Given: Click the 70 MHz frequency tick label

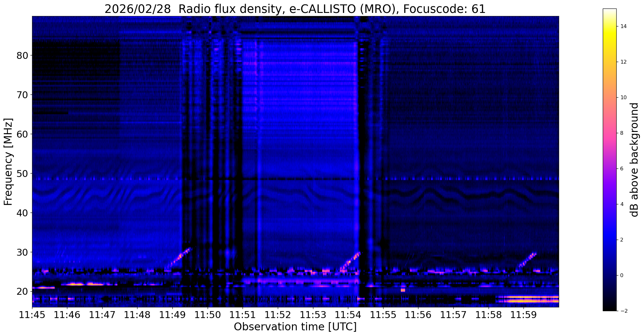Looking at the screenshot, I should 22,95.
